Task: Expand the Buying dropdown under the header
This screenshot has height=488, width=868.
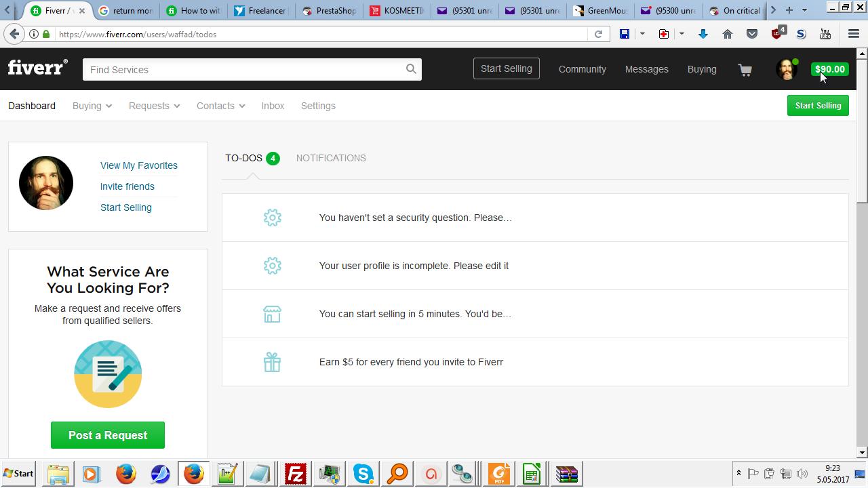Action: coord(92,106)
